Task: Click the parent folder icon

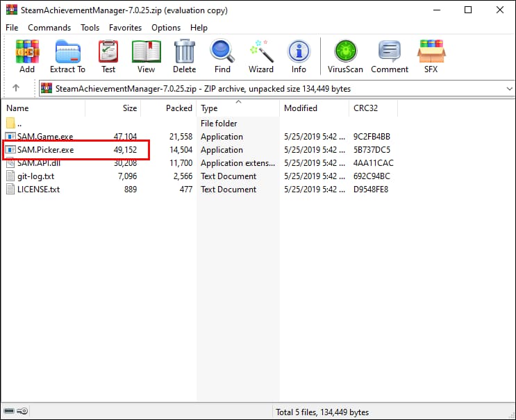Action: coord(10,123)
